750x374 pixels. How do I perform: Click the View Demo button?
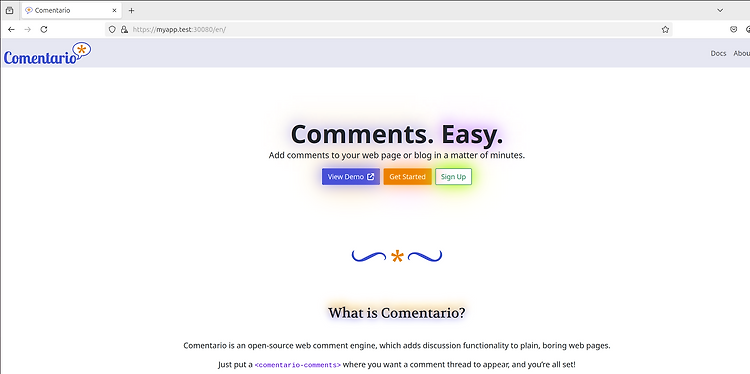pyautogui.click(x=351, y=176)
